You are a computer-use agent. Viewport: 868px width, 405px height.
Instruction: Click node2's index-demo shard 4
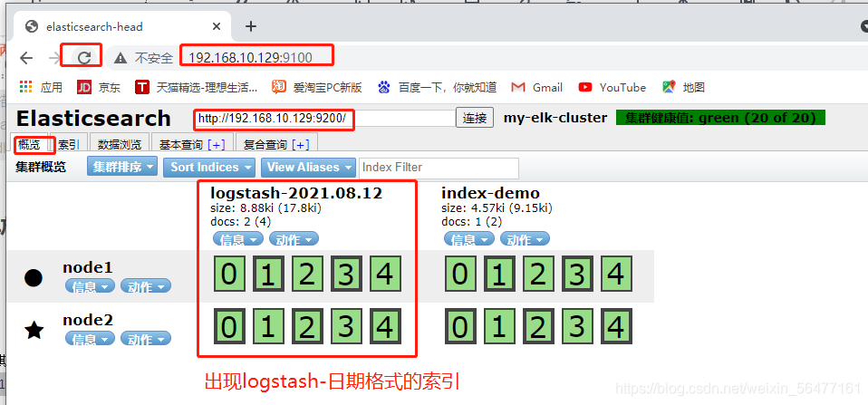[x=616, y=326]
